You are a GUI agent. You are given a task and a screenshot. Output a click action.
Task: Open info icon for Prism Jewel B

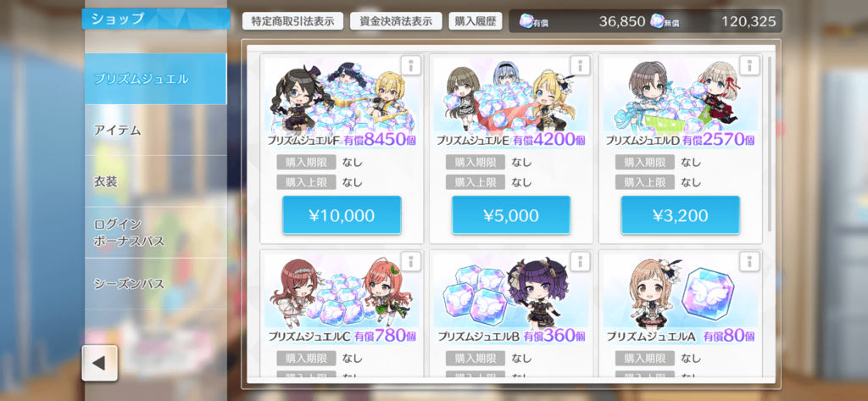click(x=580, y=261)
